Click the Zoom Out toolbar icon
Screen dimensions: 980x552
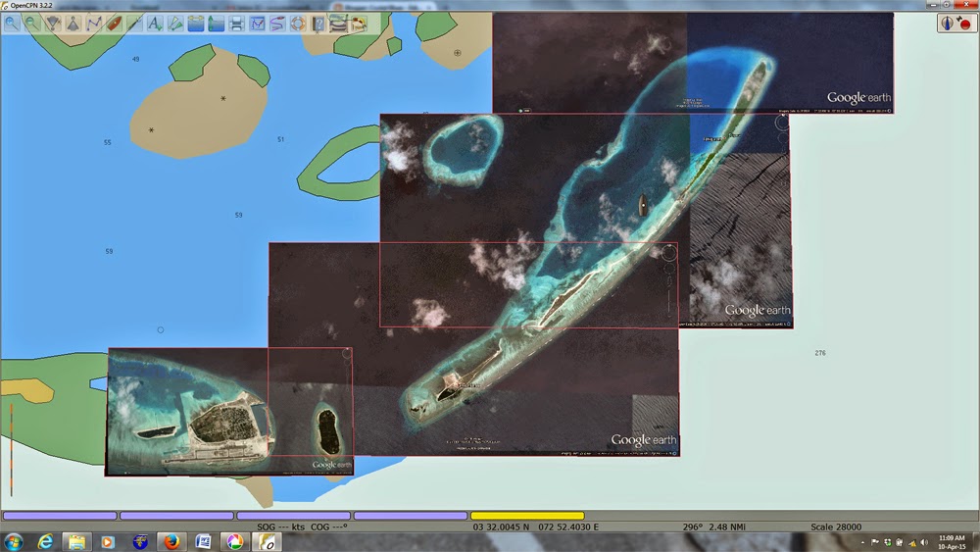point(32,24)
